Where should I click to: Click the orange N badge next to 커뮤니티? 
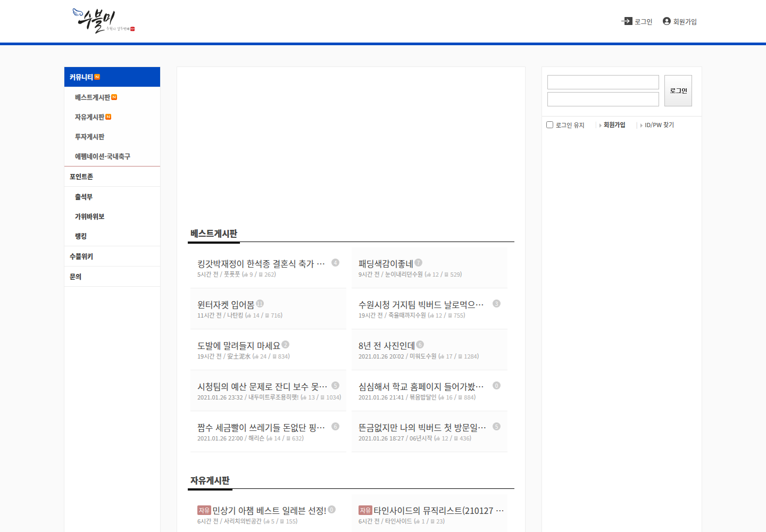coord(97,77)
